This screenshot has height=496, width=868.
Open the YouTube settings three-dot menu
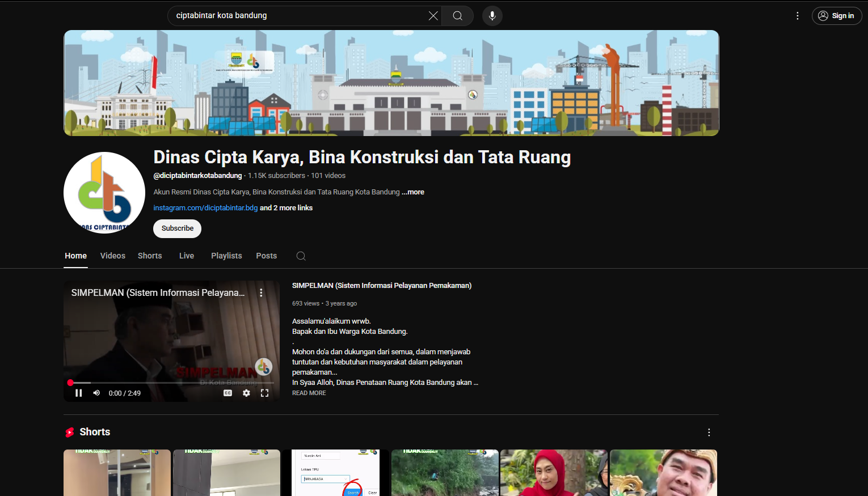tap(798, 16)
